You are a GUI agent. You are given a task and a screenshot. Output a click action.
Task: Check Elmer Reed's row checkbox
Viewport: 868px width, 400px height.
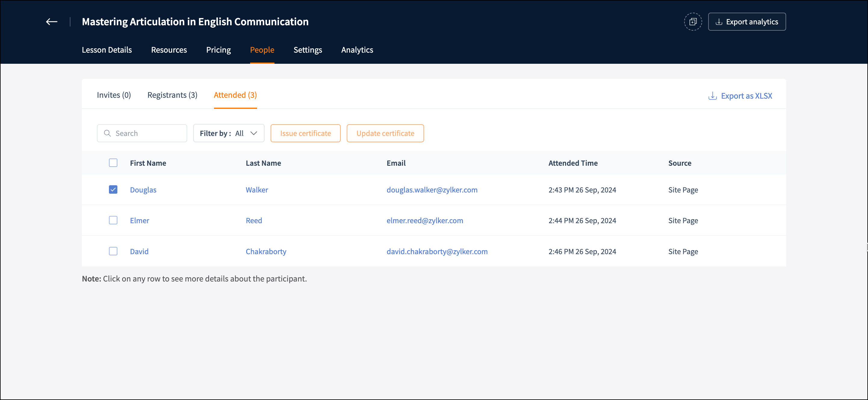(113, 220)
